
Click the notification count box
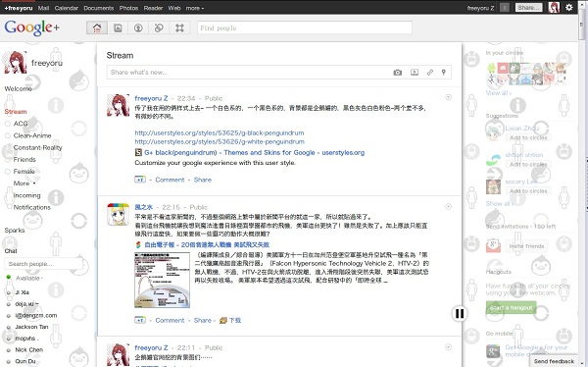[505, 8]
